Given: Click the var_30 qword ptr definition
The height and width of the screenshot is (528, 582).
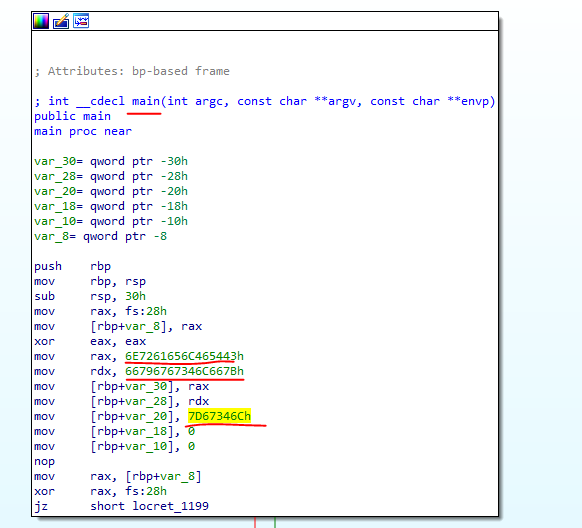Looking at the screenshot, I should tap(111, 161).
